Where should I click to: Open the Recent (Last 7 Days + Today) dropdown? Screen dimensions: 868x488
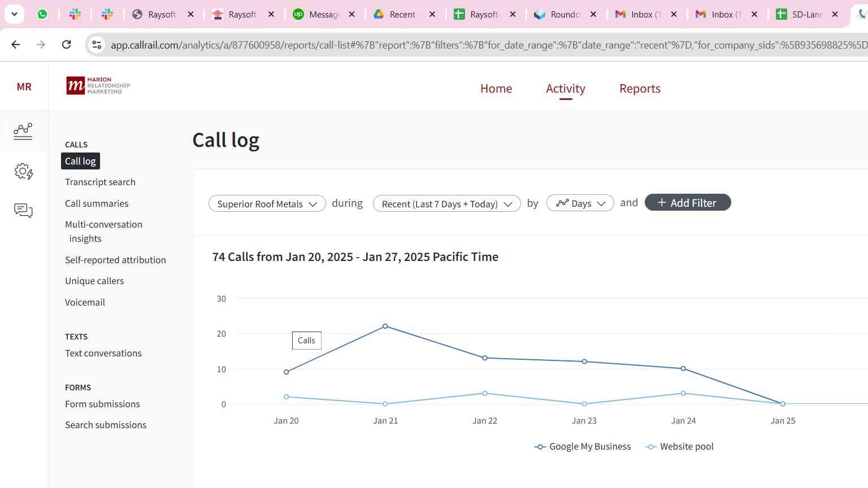(x=446, y=203)
